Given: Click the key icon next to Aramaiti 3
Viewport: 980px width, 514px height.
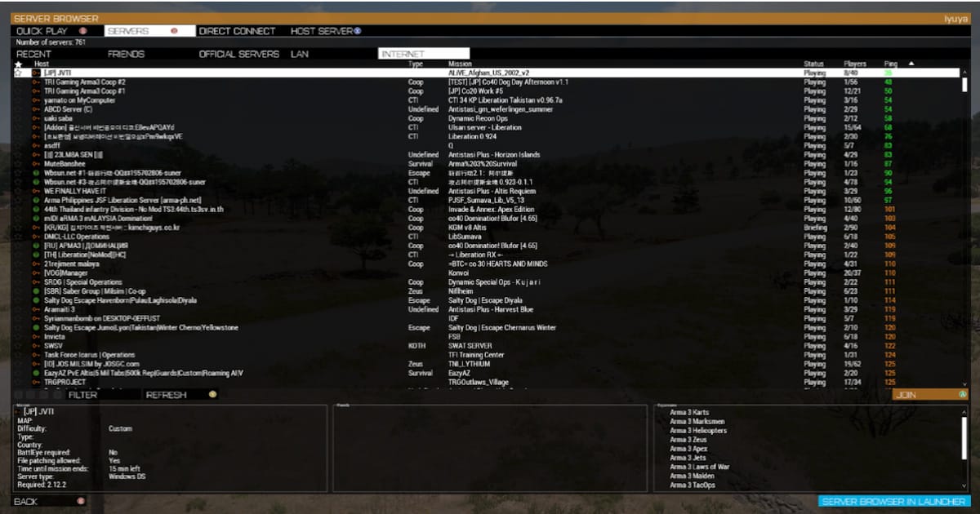Looking at the screenshot, I should [x=36, y=309].
